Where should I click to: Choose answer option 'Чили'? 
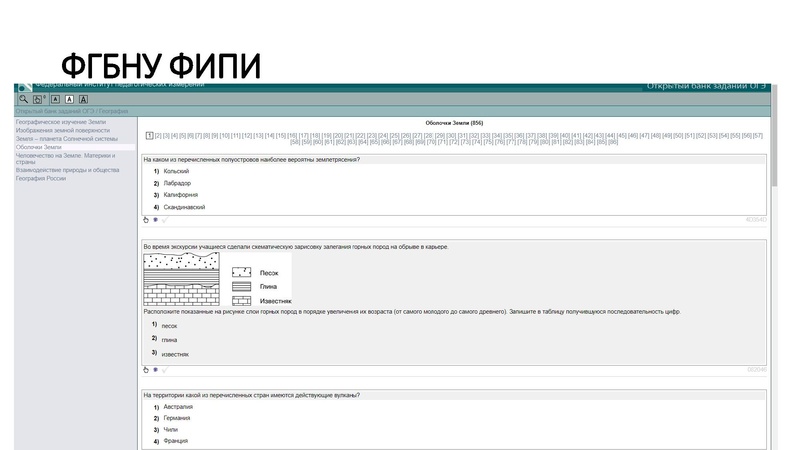170,429
